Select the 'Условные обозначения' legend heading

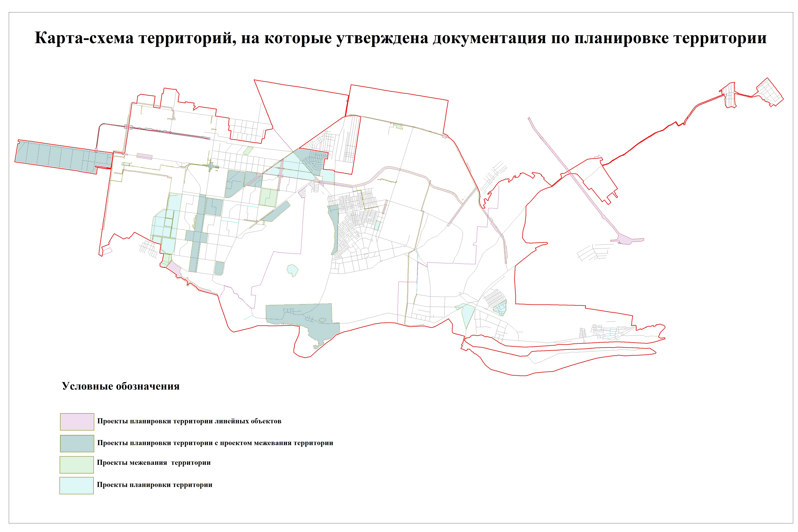tap(121, 386)
